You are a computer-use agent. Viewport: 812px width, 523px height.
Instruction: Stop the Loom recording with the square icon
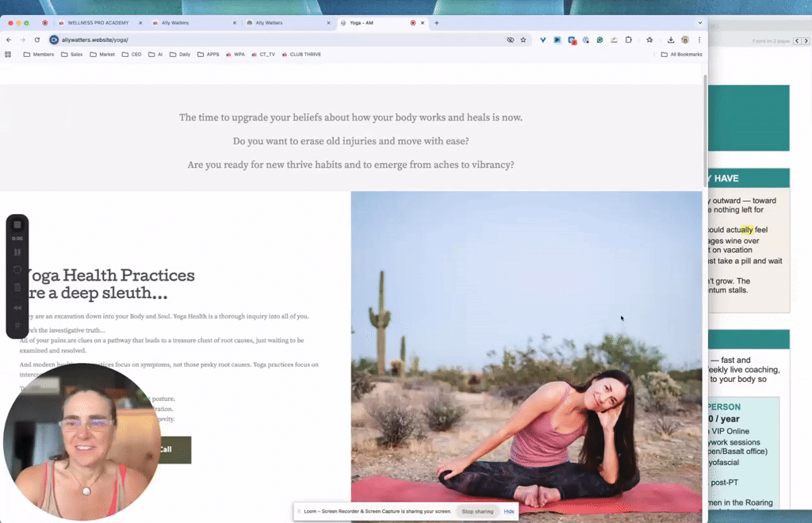(17, 224)
